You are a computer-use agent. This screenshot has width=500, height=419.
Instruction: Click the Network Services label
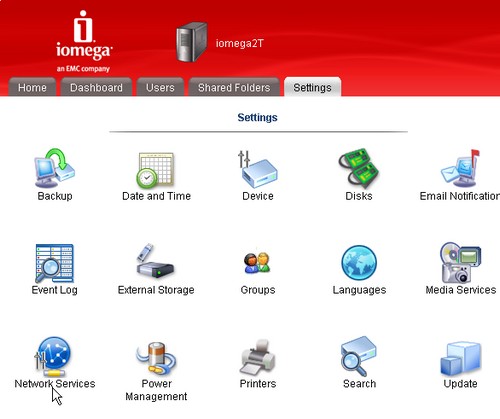point(55,384)
